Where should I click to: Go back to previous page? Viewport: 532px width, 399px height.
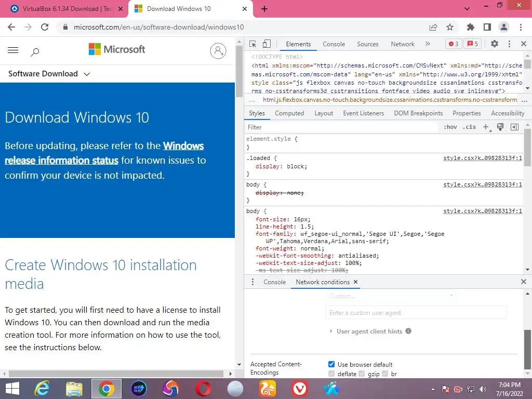pos(11,27)
